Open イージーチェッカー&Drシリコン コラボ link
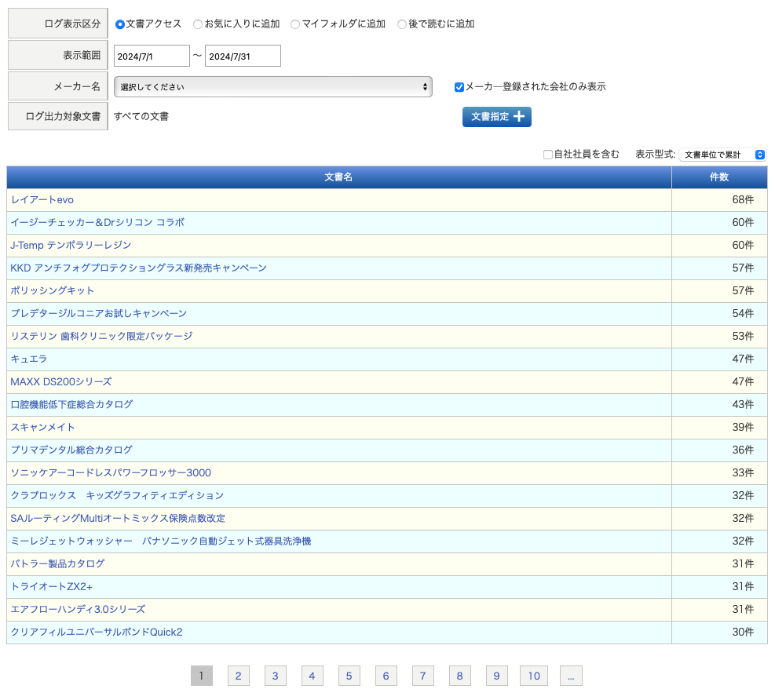This screenshot has height=700, width=775. coord(97,222)
